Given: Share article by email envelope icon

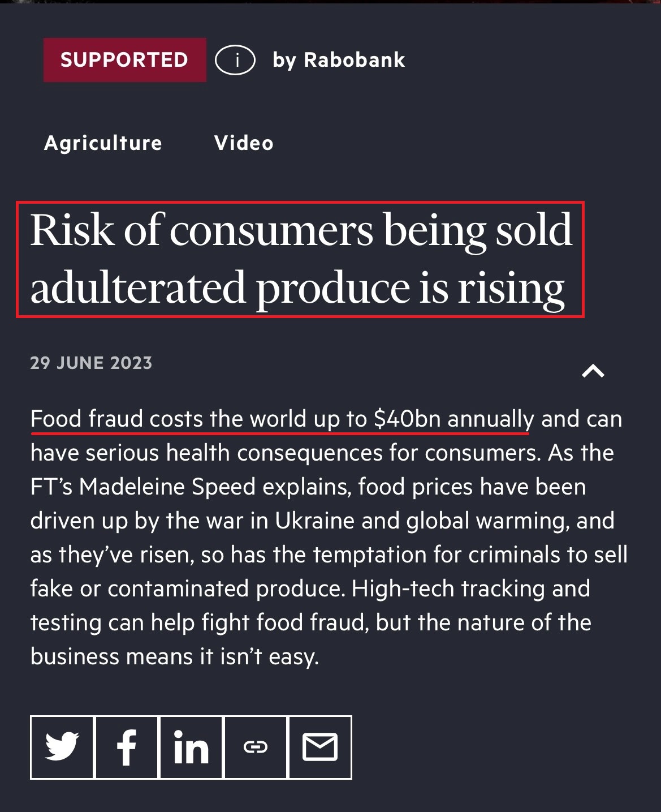Looking at the screenshot, I should click(320, 747).
